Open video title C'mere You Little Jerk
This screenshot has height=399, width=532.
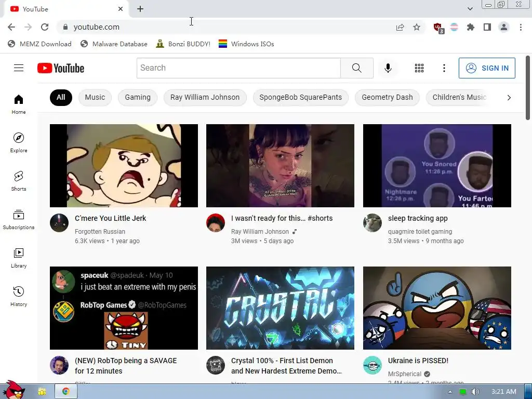click(110, 218)
